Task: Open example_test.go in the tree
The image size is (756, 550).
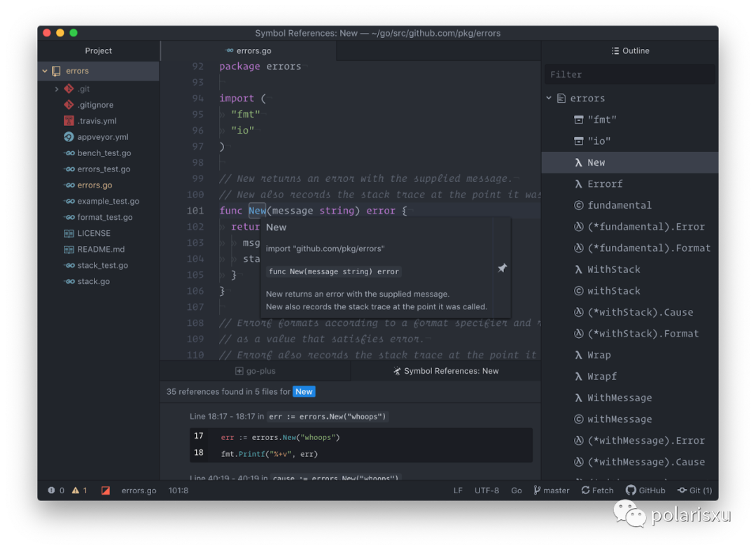Action: point(108,201)
